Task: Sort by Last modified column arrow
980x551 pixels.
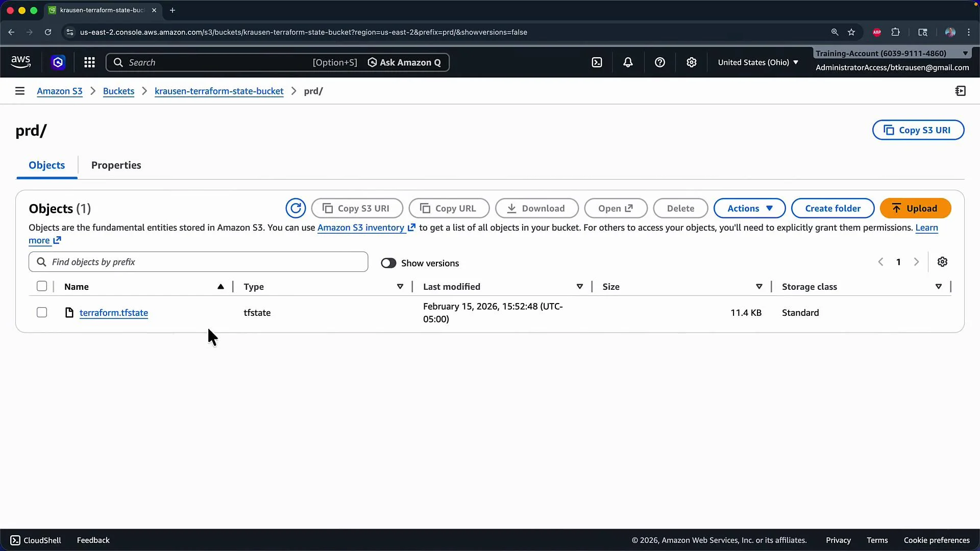Action: (580, 287)
